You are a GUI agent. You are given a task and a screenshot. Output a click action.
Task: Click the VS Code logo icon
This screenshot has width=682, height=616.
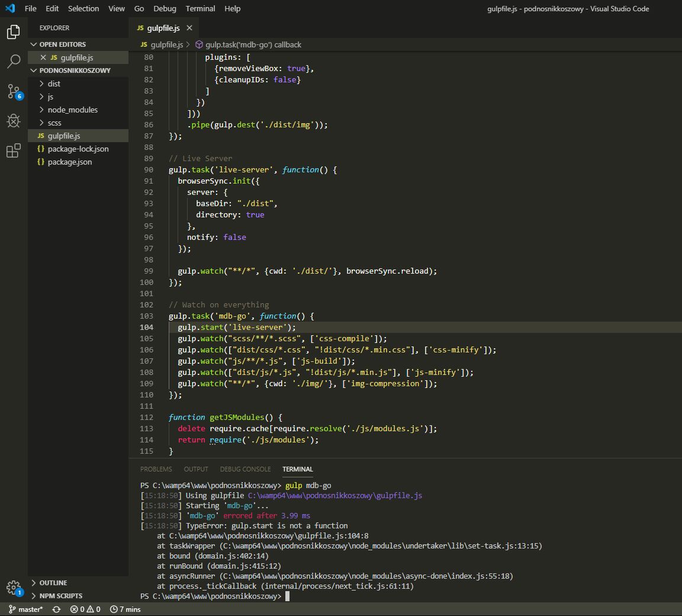tap(10, 8)
